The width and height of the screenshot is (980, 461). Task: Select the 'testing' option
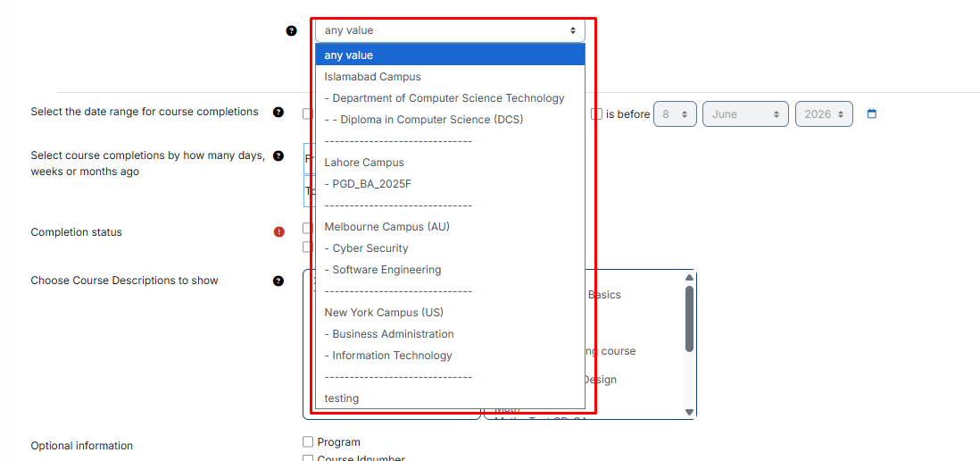pyautogui.click(x=450, y=398)
